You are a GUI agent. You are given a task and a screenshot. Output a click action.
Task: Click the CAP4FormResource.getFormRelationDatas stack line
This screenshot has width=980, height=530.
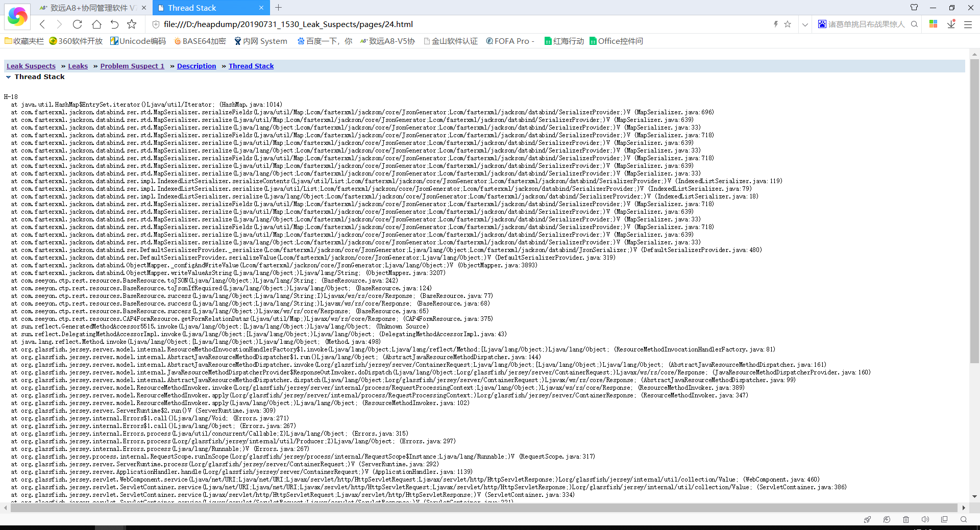pyautogui.click(x=252, y=319)
